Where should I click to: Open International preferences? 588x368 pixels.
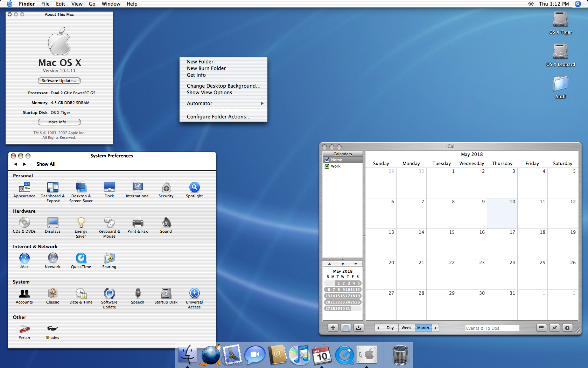point(138,190)
